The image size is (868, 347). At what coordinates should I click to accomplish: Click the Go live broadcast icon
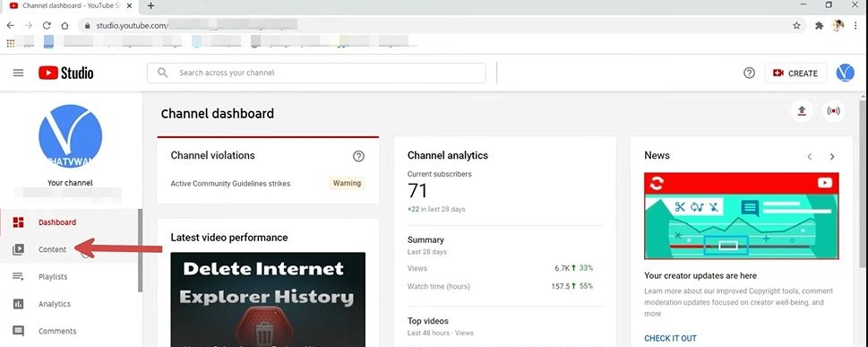click(x=833, y=111)
